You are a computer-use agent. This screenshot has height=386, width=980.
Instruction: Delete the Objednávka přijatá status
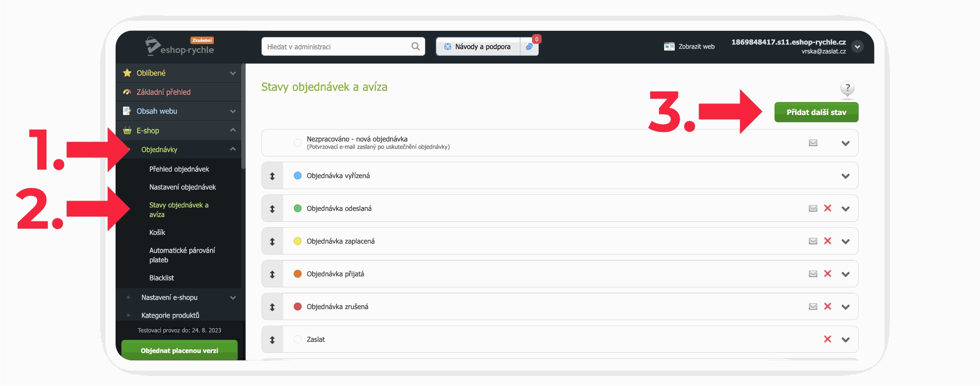828,274
